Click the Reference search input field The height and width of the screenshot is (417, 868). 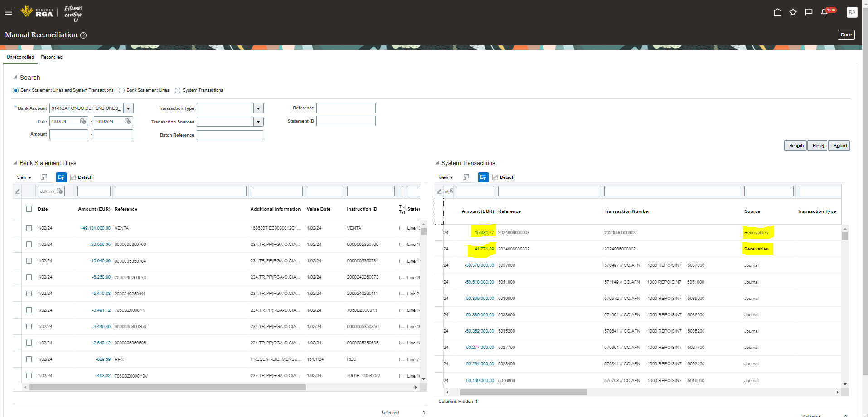[x=346, y=108]
